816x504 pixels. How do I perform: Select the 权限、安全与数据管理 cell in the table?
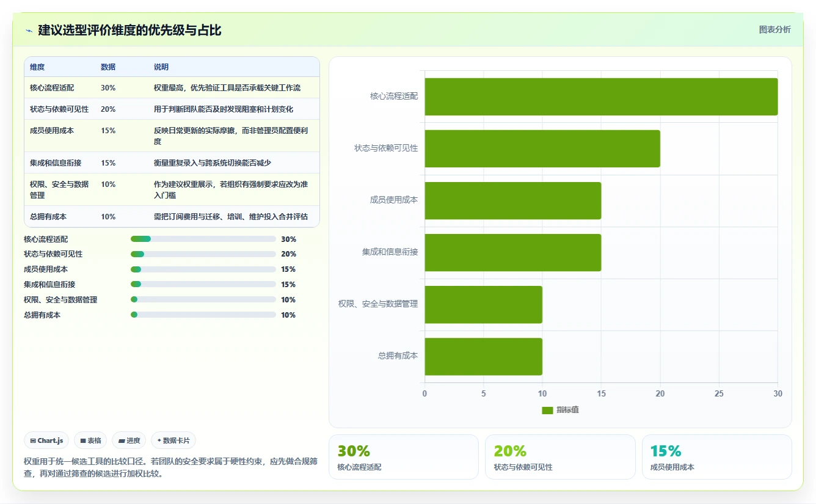click(59, 190)
